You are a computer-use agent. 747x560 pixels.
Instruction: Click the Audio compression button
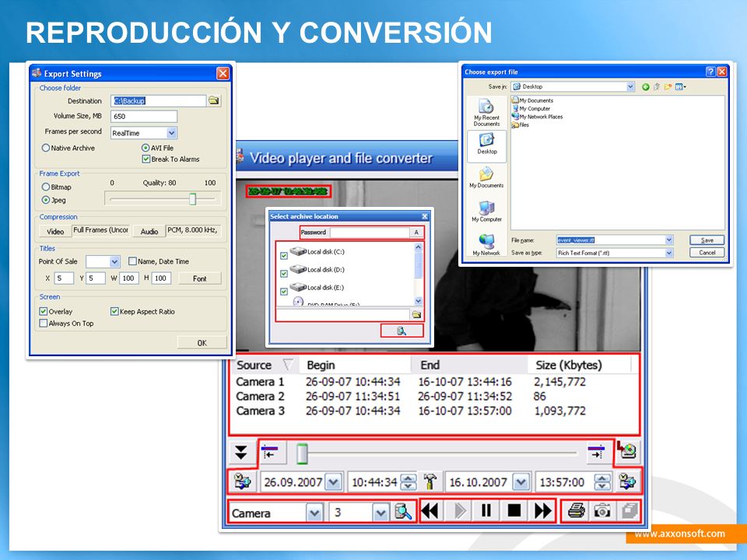click(149, 231)
